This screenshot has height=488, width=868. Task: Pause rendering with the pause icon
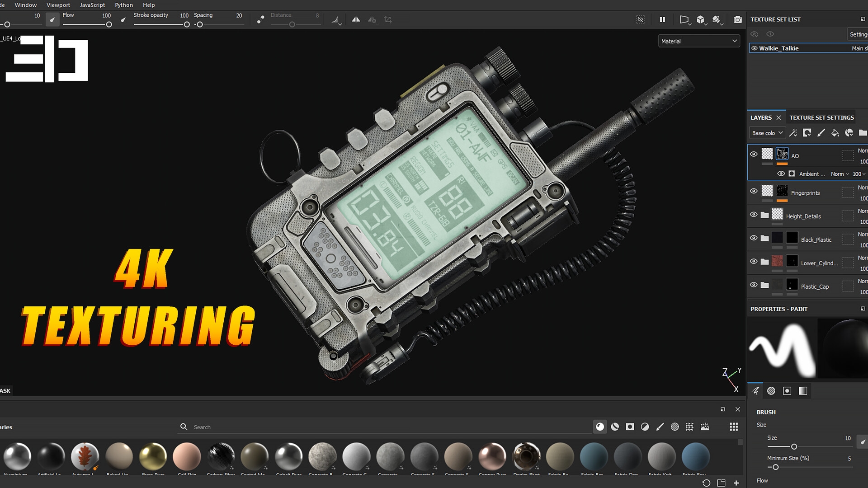pyautogui.click(x=662, y=20)
